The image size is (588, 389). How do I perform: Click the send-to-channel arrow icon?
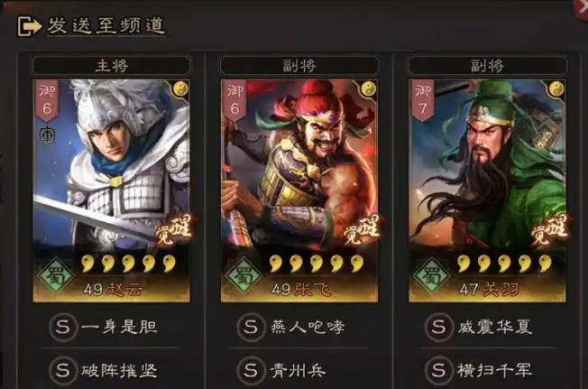(29, 26)
